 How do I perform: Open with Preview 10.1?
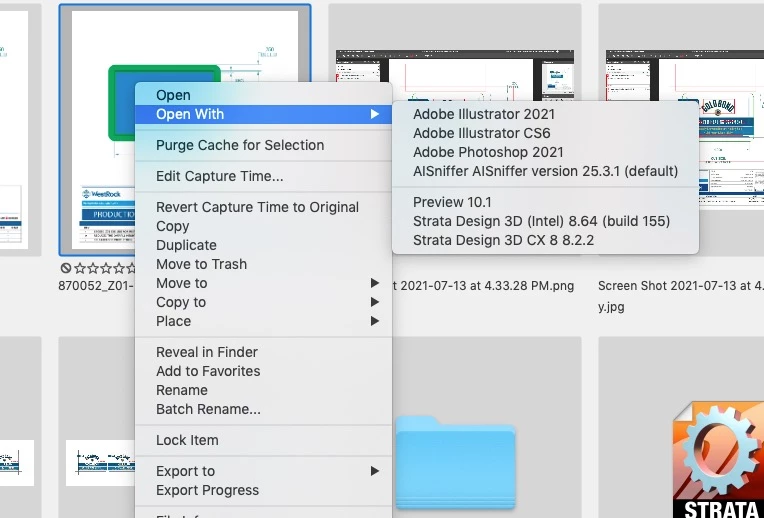point(545,202)
